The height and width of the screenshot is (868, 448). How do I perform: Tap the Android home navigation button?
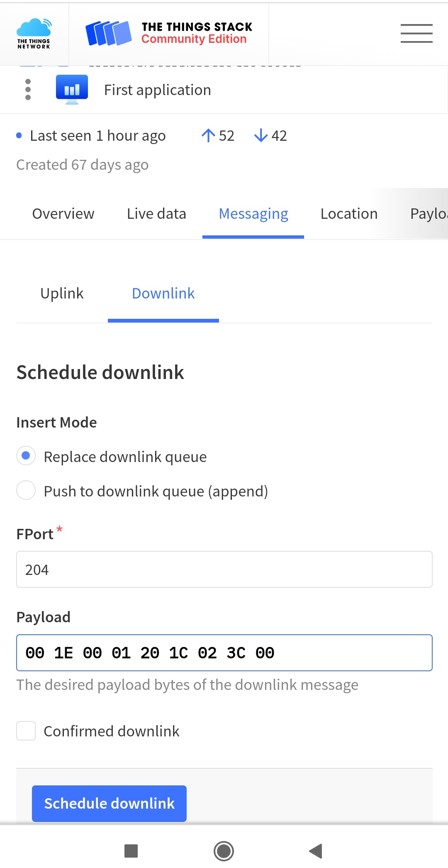coord(224,851)
